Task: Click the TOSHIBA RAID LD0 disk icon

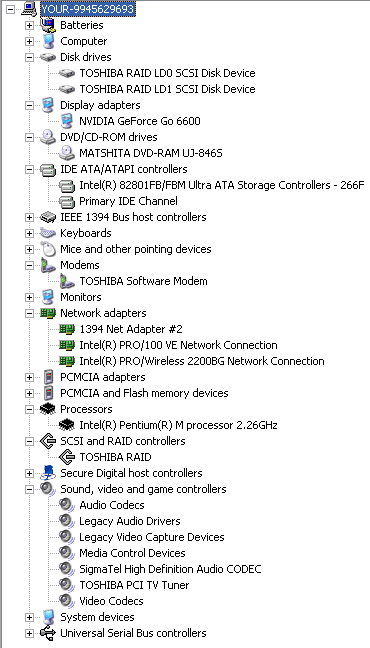Action: pos(67,73)
